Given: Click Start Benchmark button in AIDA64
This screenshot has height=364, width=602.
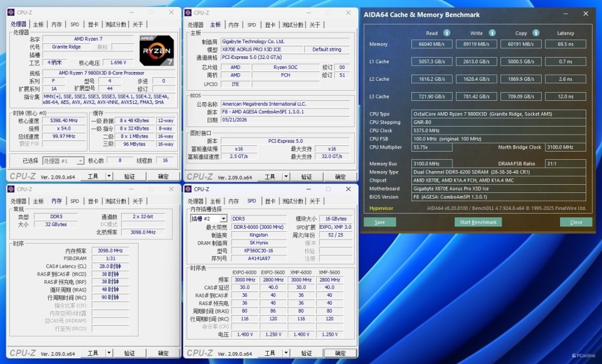Looking at the screenshot, I should pos(478,222).
